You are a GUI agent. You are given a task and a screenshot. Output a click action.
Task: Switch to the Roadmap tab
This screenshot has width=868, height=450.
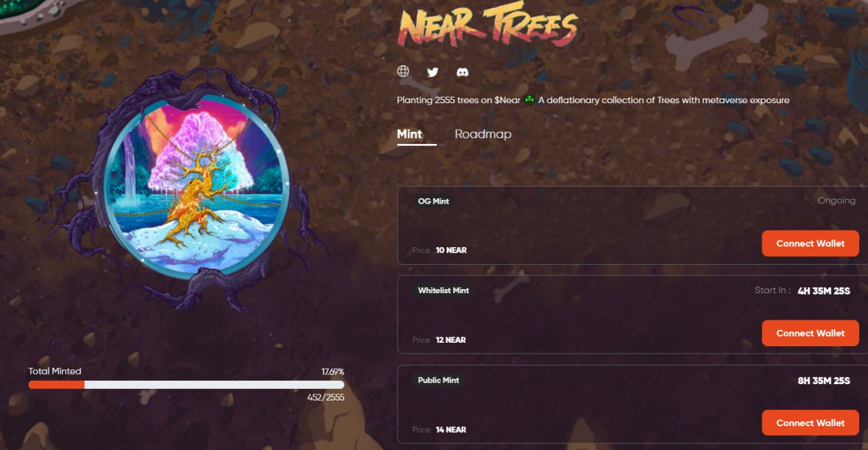(483, 134)
